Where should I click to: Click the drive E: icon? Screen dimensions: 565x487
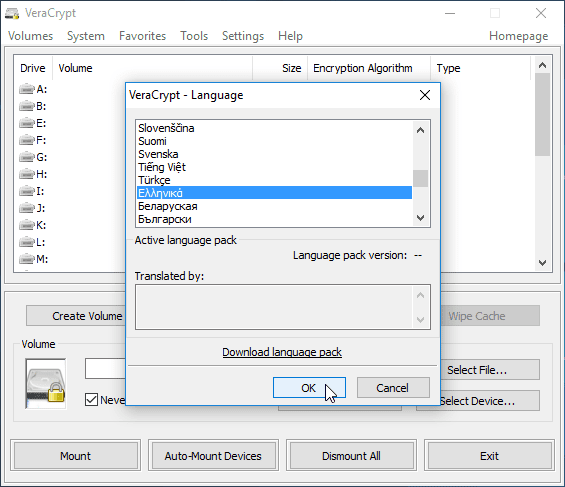(x=27, y=123)
